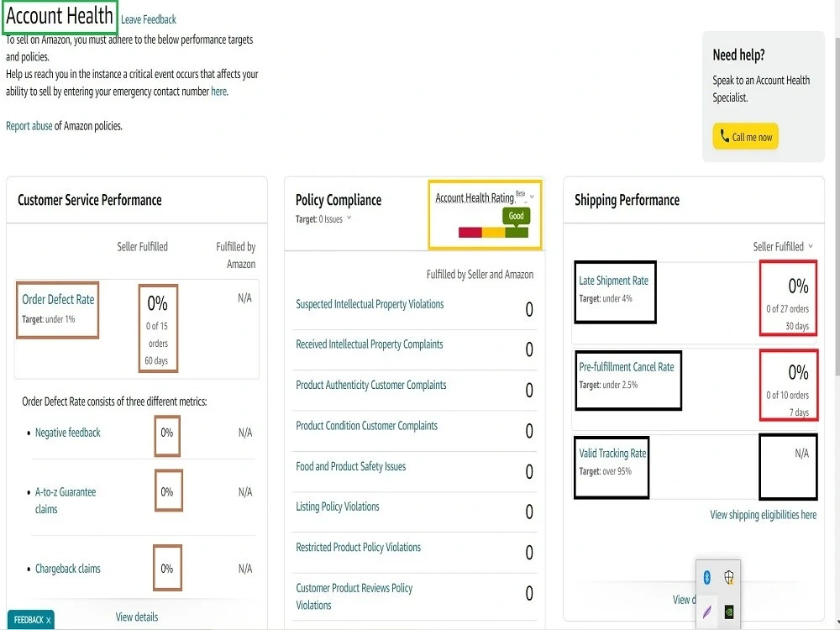Viewport: 840px width, 630px height.
Task: Click the 'Target: under 4%' text
Action: (x=606, y=298)
